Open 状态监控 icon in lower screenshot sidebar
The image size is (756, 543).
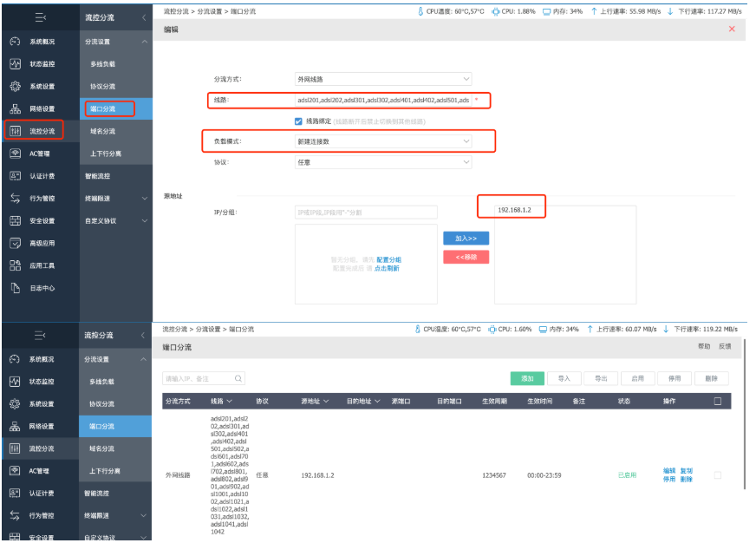point(15,382)
